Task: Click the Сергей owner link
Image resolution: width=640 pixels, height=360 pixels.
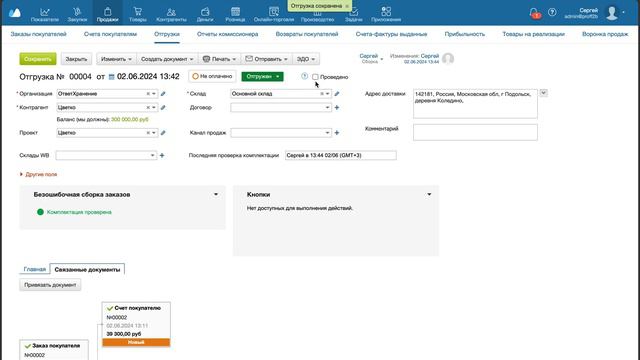Action: click(369, 56)
